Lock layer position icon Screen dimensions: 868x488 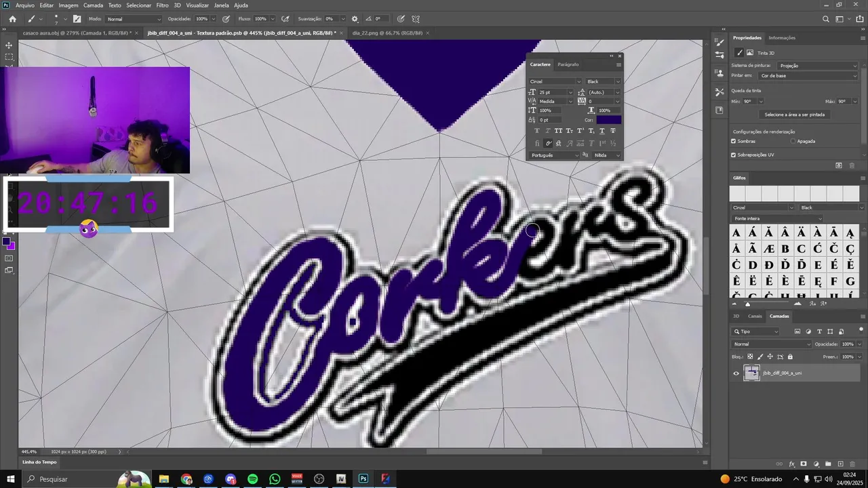pos(770,357)
